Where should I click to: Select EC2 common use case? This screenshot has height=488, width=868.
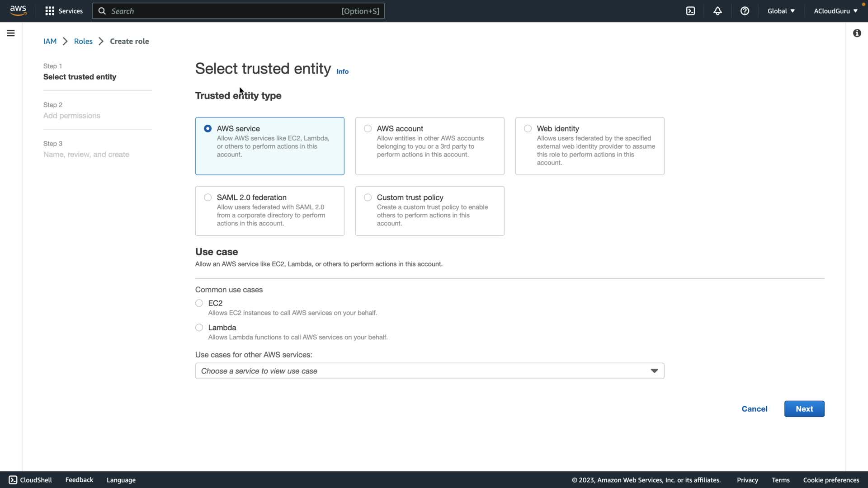tap(199, 303)
